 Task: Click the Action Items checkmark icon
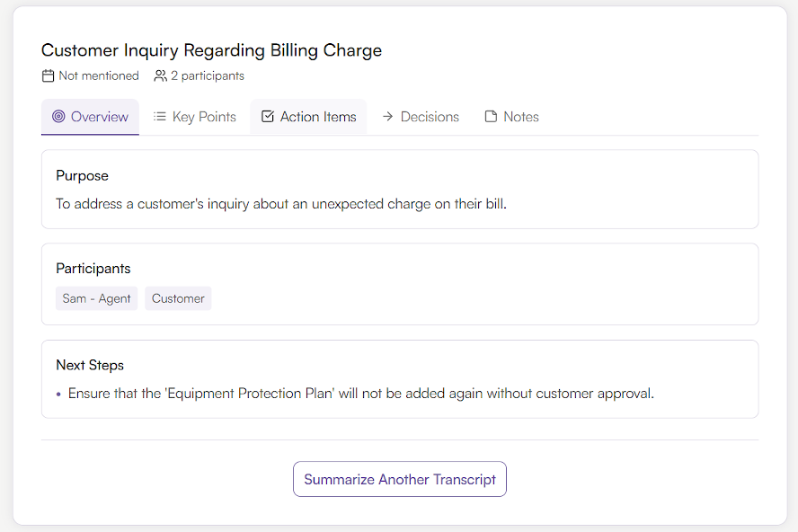(x=267, y=116)
